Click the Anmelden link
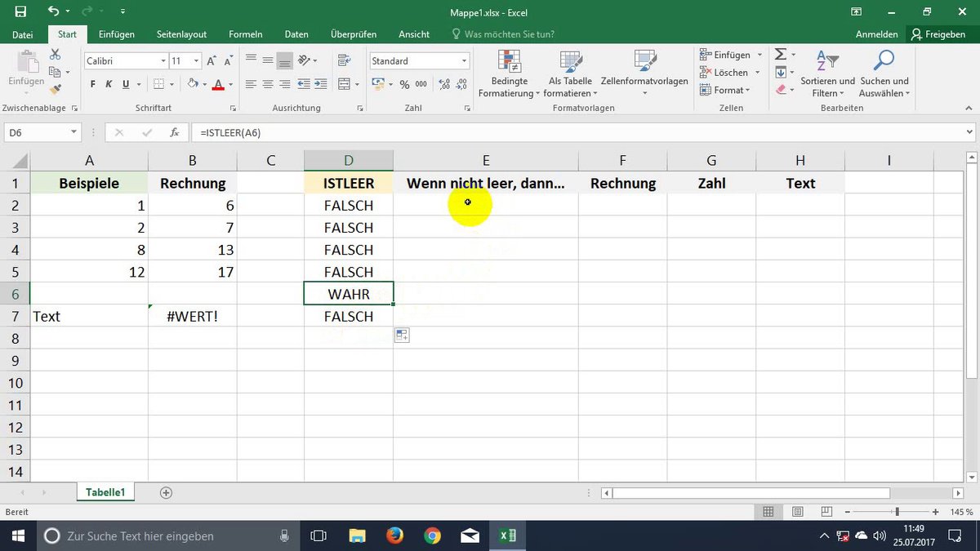 click(x=876, y=34)
